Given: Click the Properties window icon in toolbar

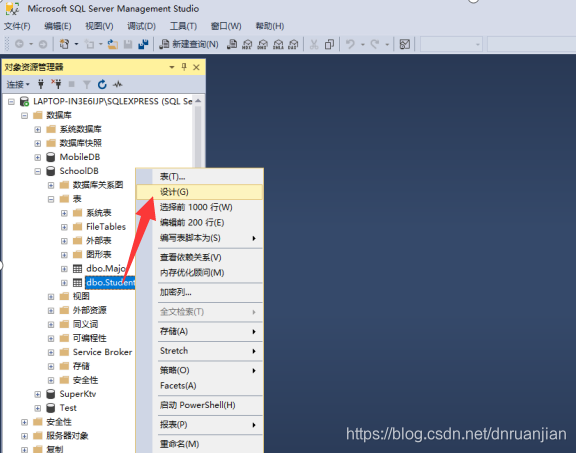Looking at the screenshot, I should tap(404, 44).
